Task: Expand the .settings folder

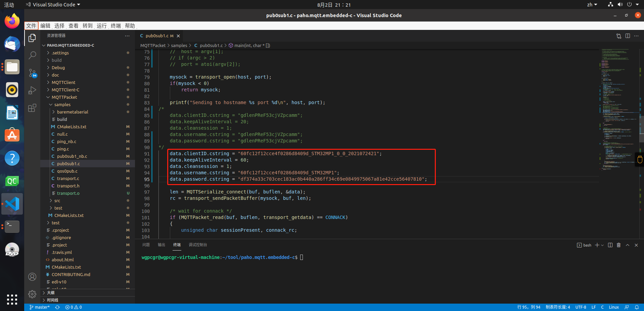Action: tap(88, 53)
